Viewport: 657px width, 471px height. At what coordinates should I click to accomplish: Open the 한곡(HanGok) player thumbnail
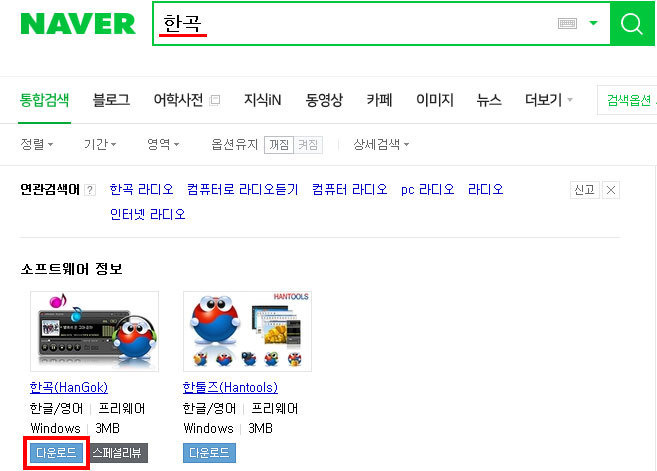point(94,331)
